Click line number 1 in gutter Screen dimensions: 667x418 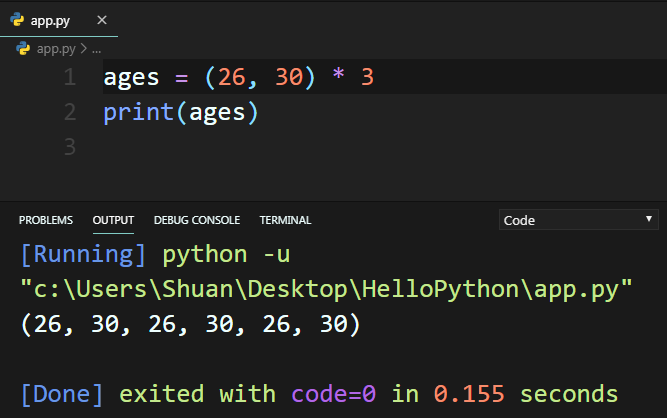pyautogui.click(x=70, y=77)
